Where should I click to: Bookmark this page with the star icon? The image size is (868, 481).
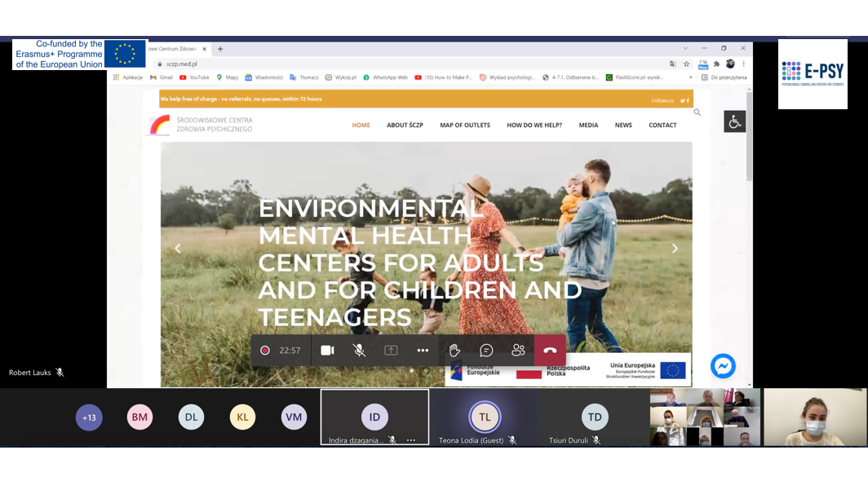click(686, 64)
